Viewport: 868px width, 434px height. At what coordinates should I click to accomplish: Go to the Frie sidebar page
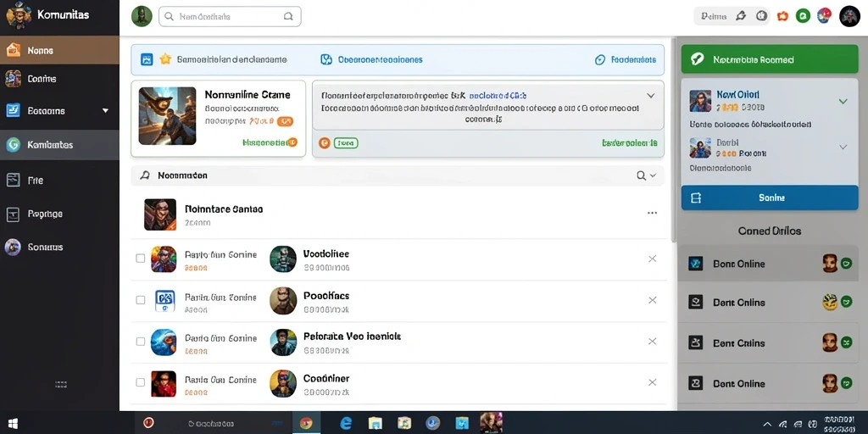pyautogui.click(x=59, y=181)
